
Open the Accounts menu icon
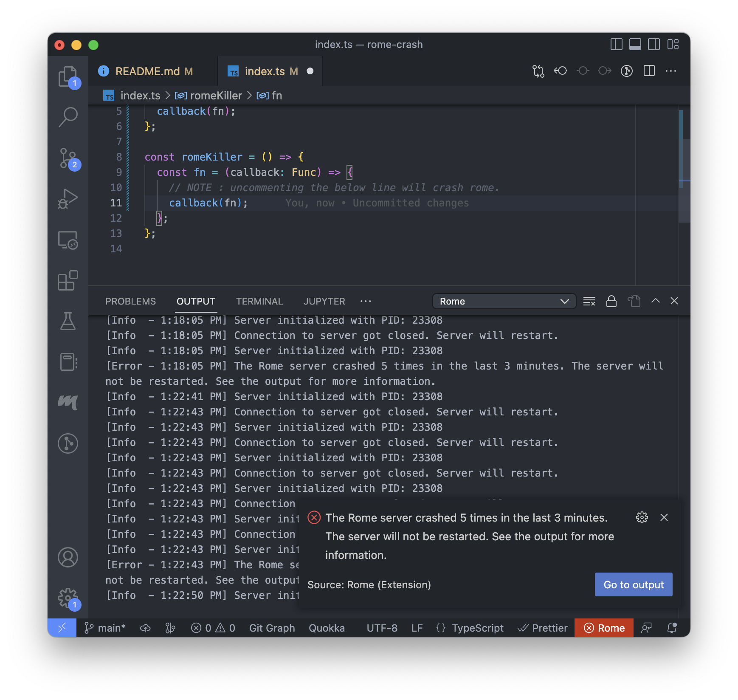(68, 557)
